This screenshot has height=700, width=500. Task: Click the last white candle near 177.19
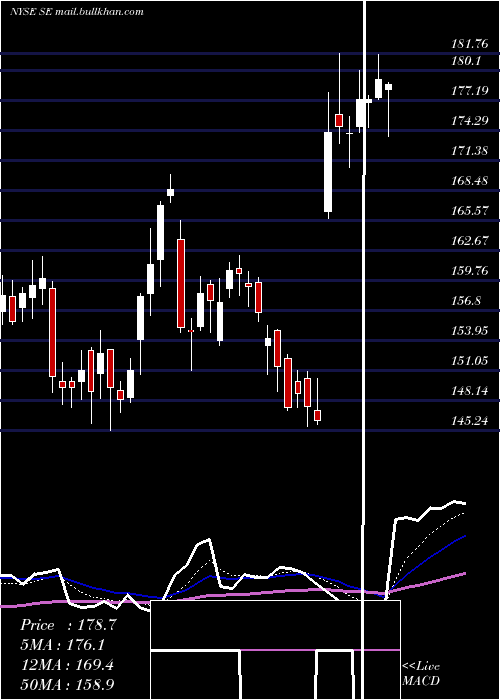[x=388, y=87]
